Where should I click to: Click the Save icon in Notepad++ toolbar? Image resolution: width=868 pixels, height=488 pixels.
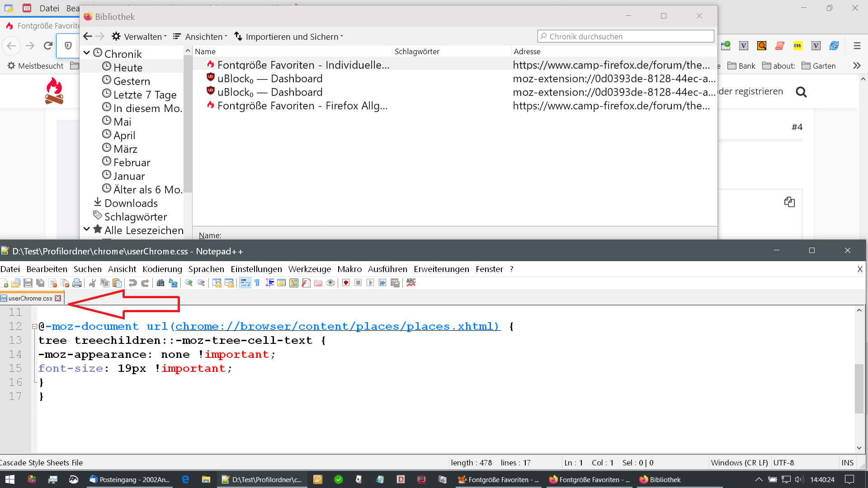28,283
